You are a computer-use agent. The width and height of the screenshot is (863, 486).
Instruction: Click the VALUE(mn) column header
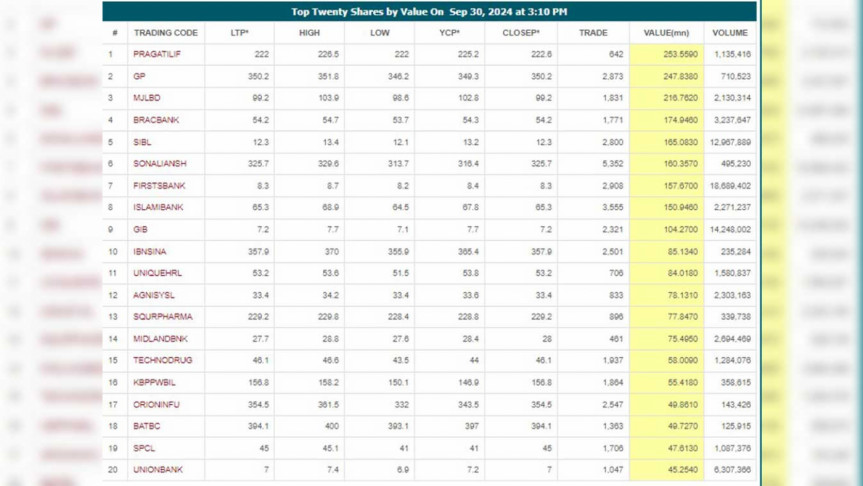click(x=667, y=33)
